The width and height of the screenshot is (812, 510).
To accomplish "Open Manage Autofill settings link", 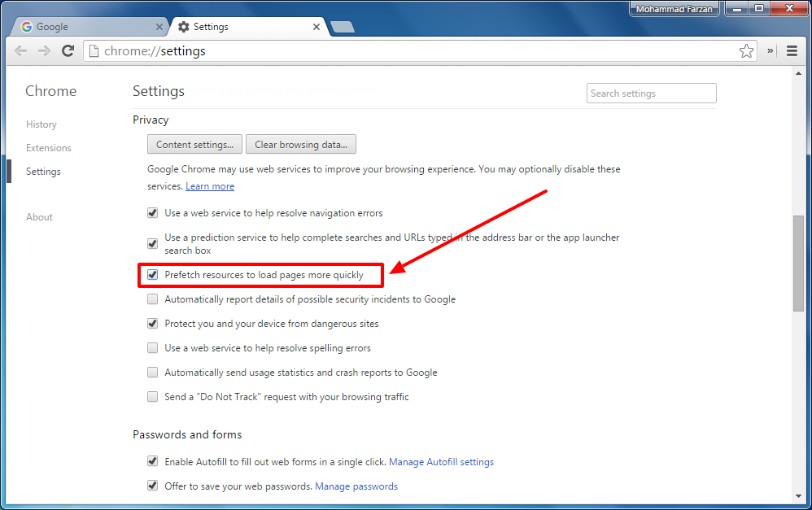I will tap(441, 462).
